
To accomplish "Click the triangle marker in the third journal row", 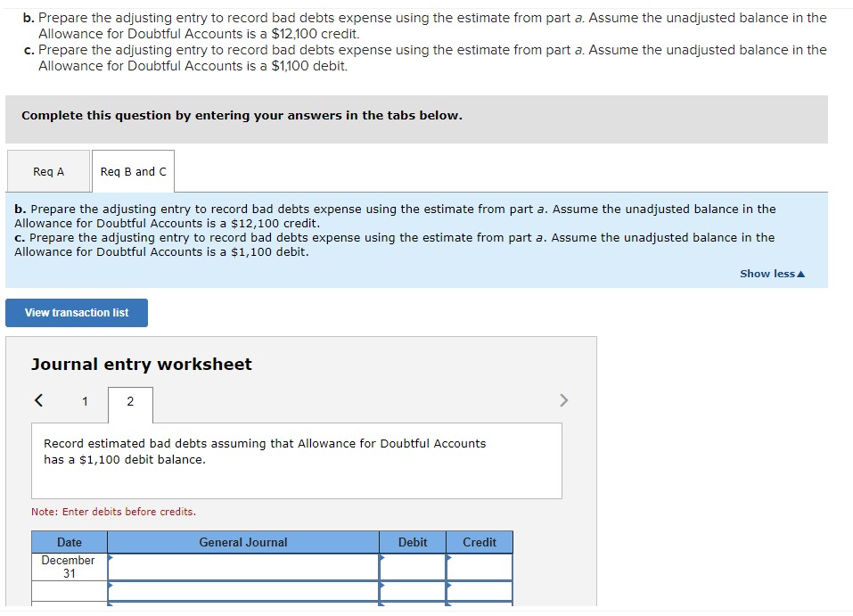I will pos(111,605).
